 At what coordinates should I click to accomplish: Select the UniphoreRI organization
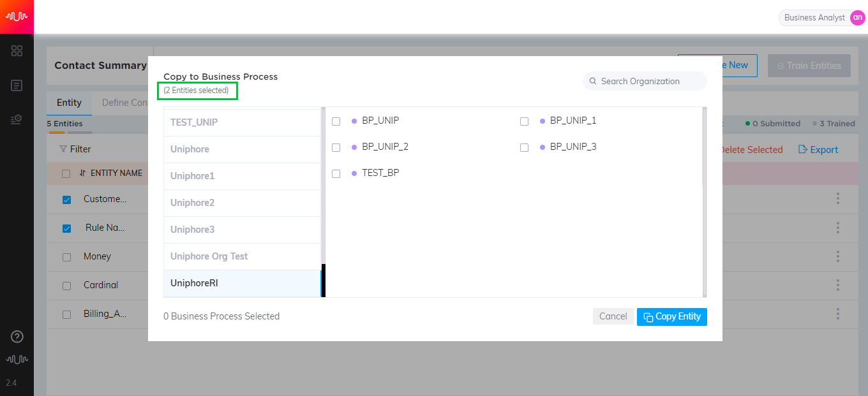(242, 283)
